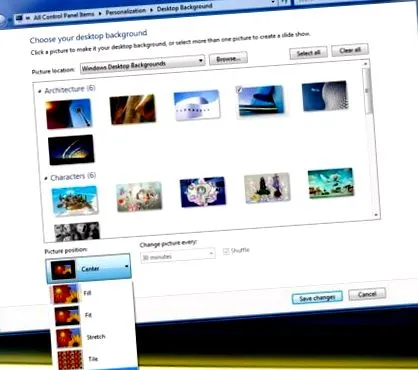Collapse the Characters group
418x370 pixels.
tap(46, 178)
